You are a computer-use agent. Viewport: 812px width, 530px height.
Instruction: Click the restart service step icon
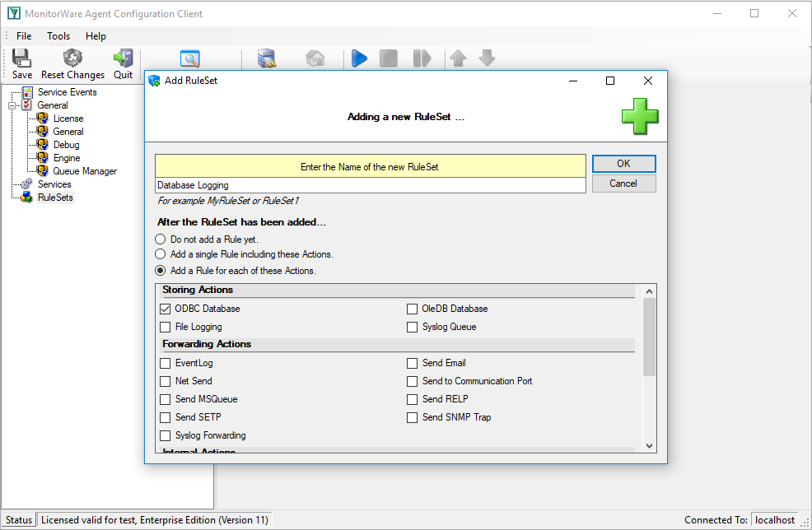(422, 58)
